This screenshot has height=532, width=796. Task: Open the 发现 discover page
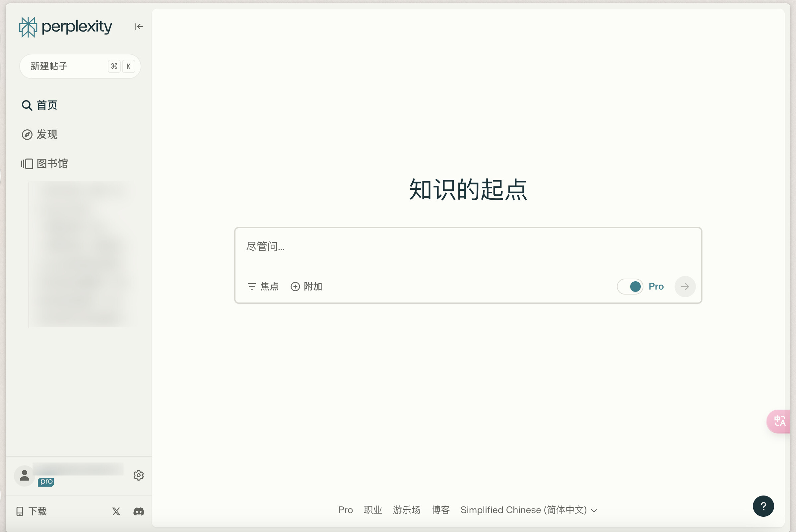[40, 134]
